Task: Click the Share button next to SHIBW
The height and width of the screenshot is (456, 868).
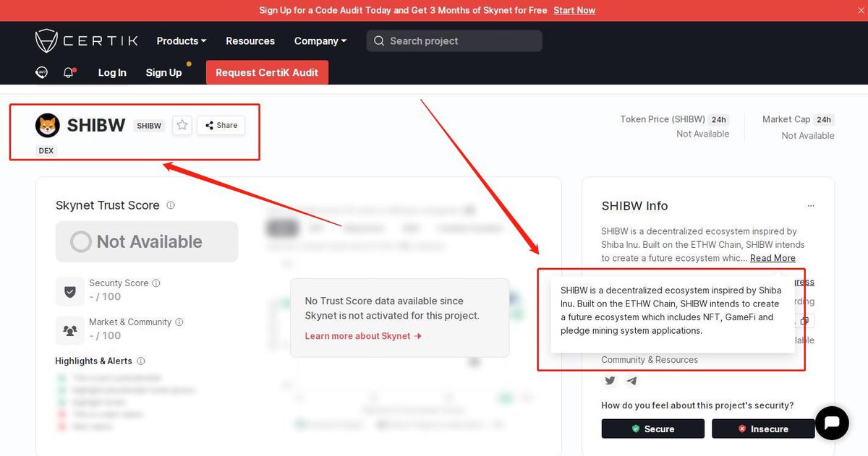Action: [221, 125]
